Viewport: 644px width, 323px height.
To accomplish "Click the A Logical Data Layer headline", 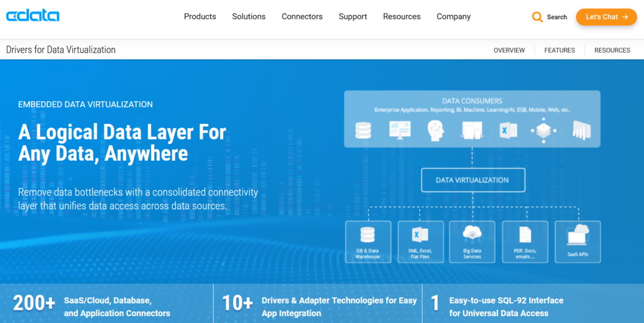I will (x=122, y=143).
